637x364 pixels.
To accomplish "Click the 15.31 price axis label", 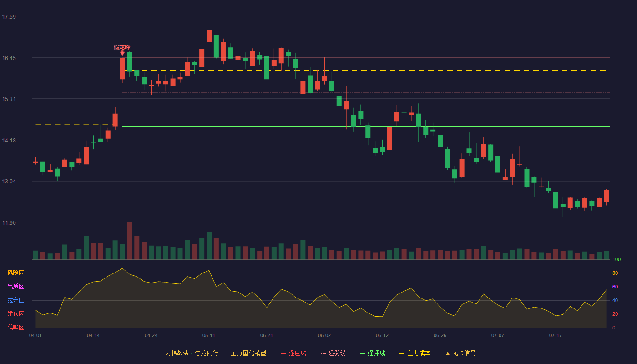I will tap(9, 99).
